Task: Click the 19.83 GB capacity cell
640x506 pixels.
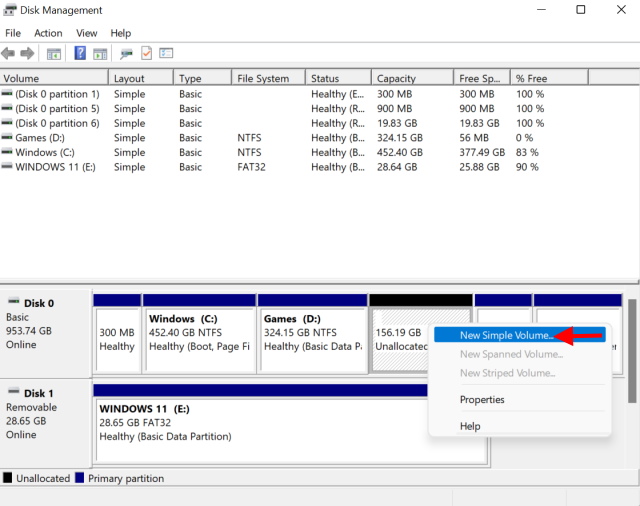Action: point(397,123)
